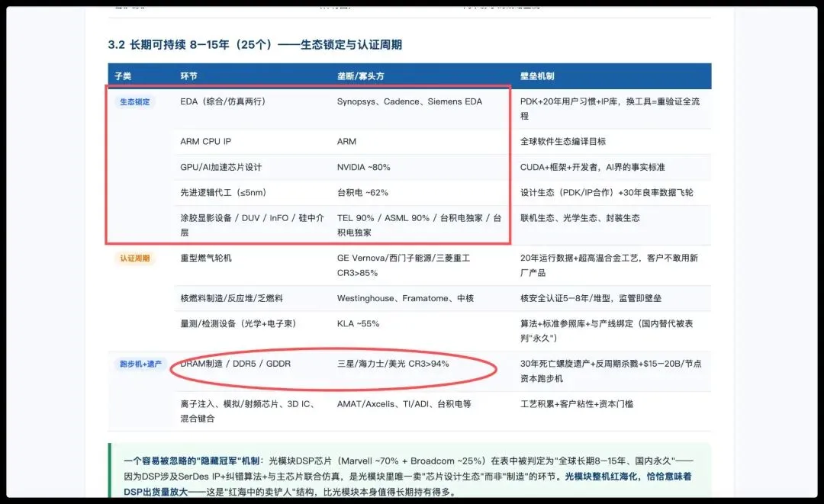
Task: Click the '全球软件生态编译目标' cell
Action: click(x=563, y=142)
